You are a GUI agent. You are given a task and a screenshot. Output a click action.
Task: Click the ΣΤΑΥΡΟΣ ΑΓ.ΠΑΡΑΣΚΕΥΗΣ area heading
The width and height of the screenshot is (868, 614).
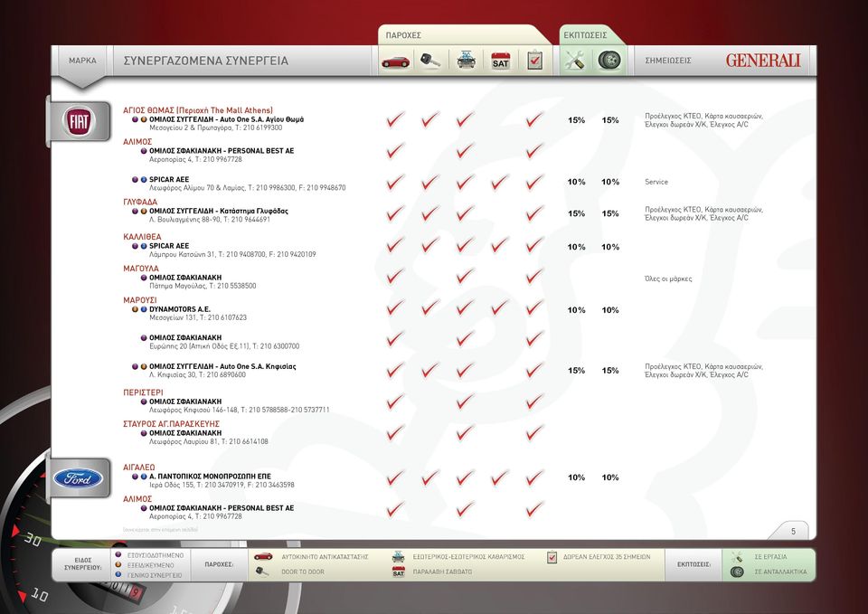point(171,424)
